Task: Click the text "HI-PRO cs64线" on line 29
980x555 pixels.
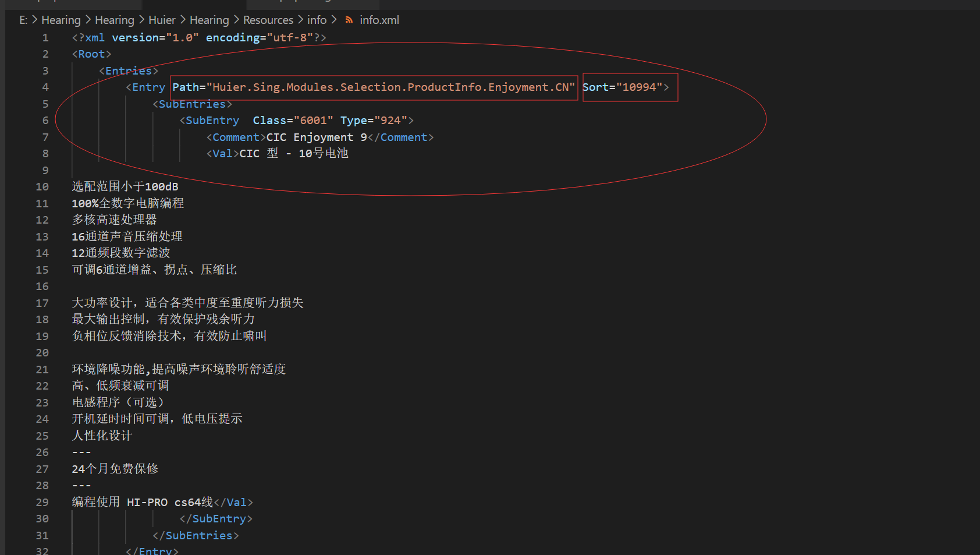Action: (x=170, y=502)
